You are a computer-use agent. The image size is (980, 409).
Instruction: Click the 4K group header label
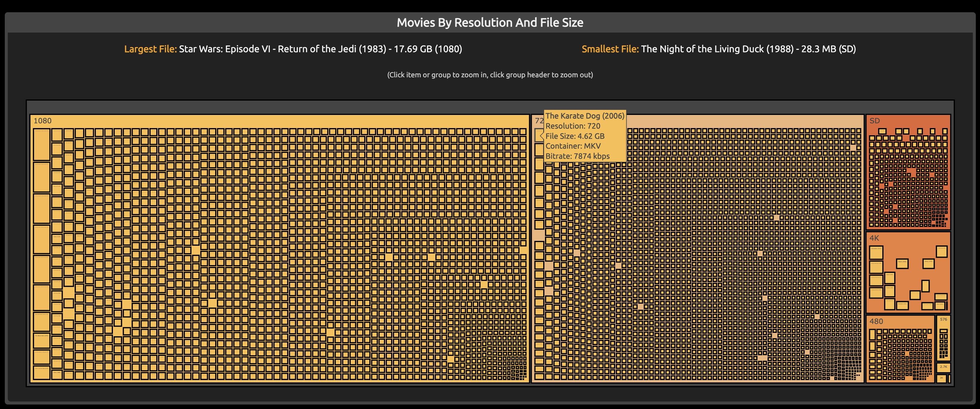click(x=874, y=238)
